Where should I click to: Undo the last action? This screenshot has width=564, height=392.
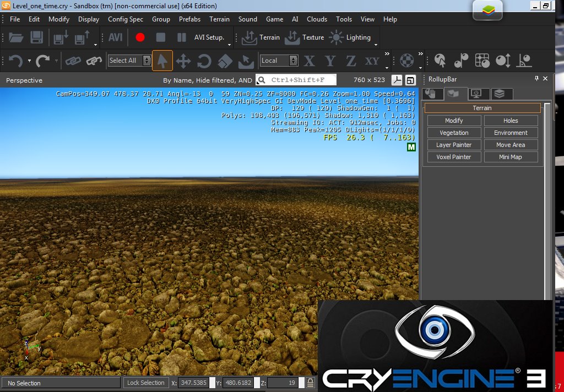coord(15,61)
